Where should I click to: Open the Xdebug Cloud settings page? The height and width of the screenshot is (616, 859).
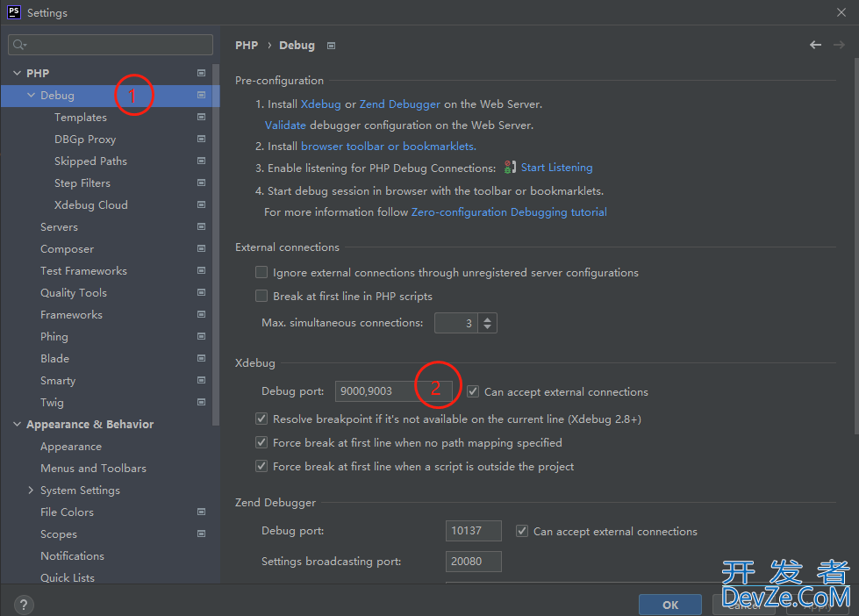click(91, 205)
